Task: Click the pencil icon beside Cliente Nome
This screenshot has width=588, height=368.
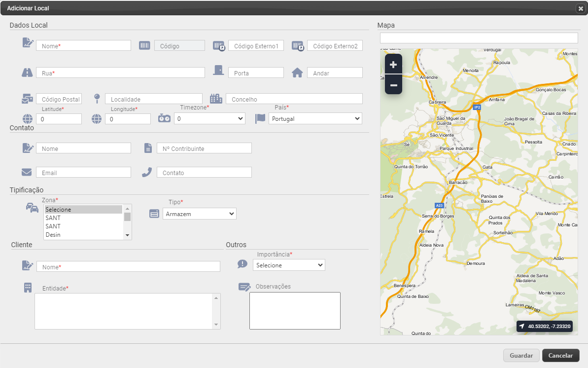Action: (x=28, y=265)
